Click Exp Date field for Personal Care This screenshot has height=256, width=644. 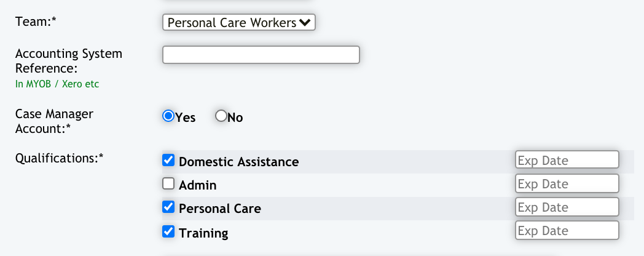566,207
